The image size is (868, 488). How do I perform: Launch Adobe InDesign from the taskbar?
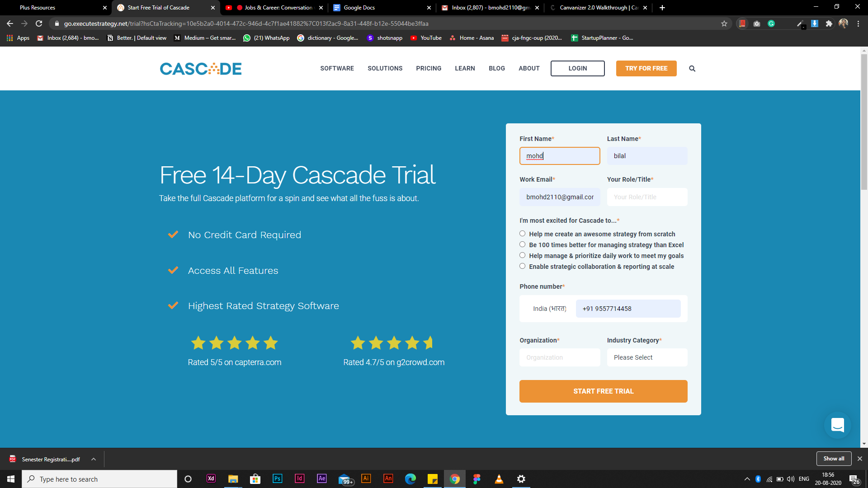click(300, 479)
